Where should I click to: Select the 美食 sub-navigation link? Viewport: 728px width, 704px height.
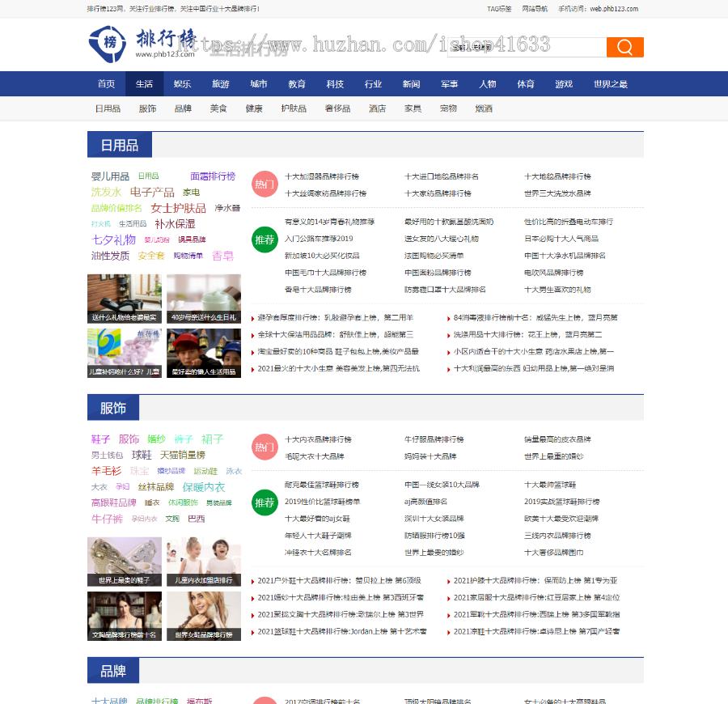[x=218, y=108]
